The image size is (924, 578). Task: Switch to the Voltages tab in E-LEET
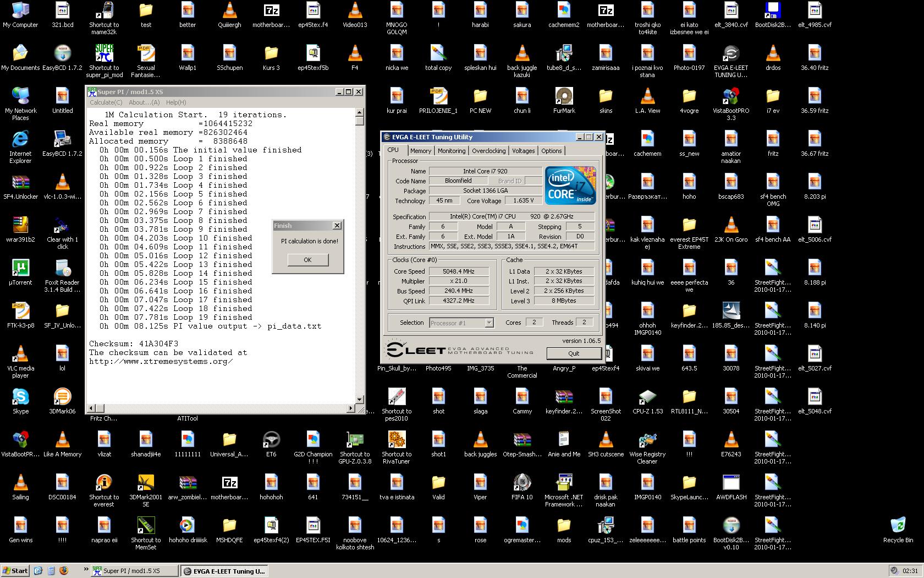[523, 151]
